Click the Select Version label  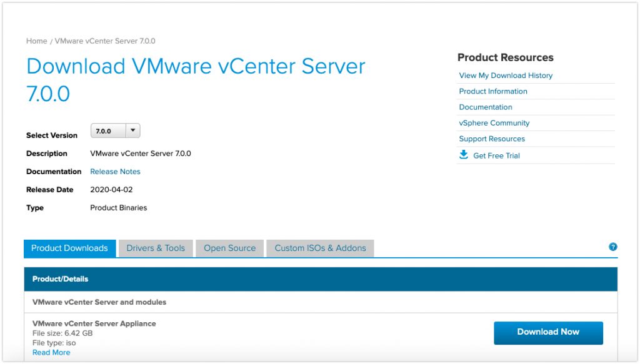click(52, 135)
